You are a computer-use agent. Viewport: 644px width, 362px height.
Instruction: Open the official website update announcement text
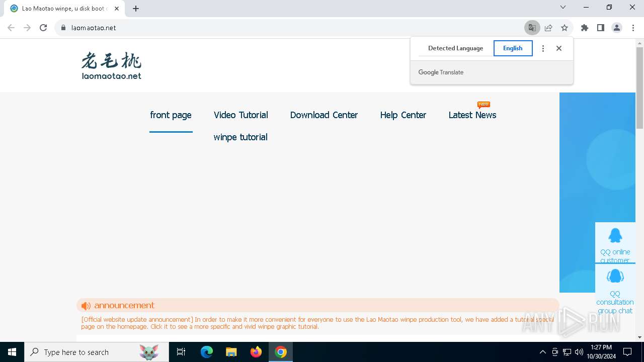click(x=317, y=323)
